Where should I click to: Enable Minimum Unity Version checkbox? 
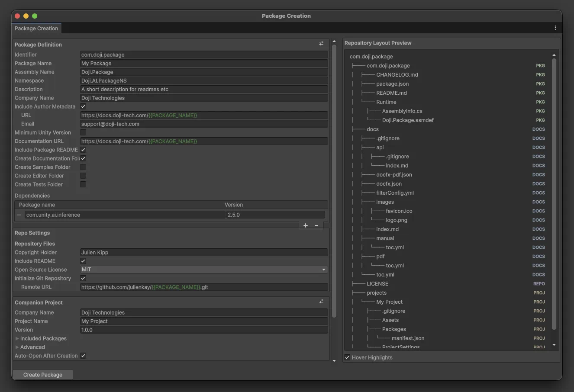point(83,132)
